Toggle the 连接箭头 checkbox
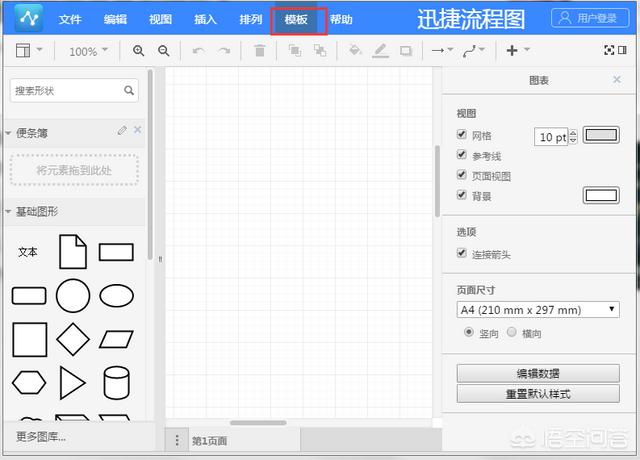The height and width of the screenshot is (460, 640). 462,253
